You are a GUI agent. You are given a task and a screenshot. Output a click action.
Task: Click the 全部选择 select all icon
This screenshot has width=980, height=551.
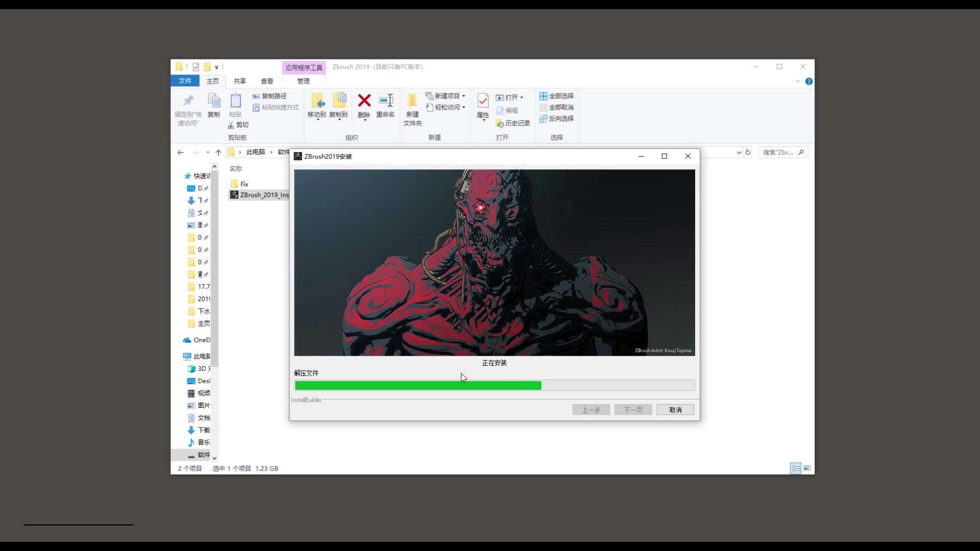click(557, 96)
